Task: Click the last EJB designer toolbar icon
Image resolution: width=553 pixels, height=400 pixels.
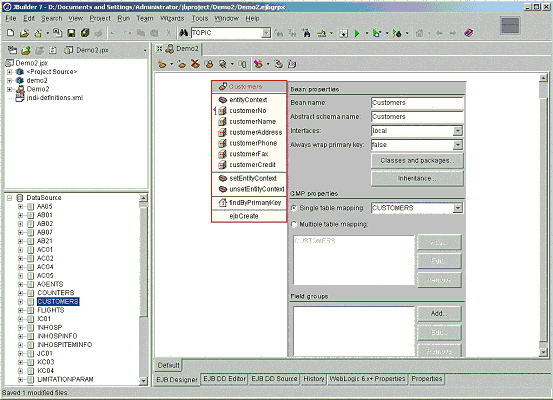Action: point(292,64)
